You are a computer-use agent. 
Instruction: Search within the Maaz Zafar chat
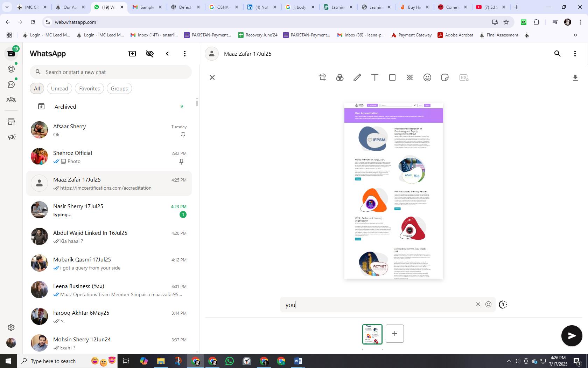point(557,54)
